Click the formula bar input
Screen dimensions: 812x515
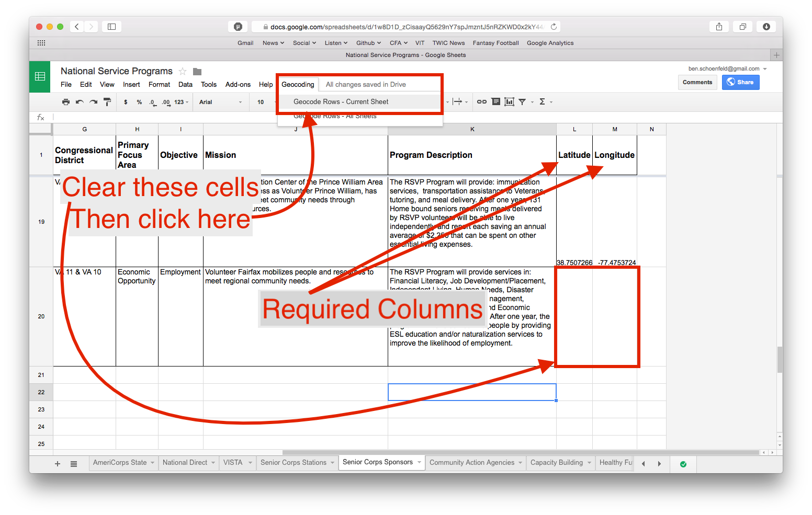pyautogui.click(x=416, y=117)
